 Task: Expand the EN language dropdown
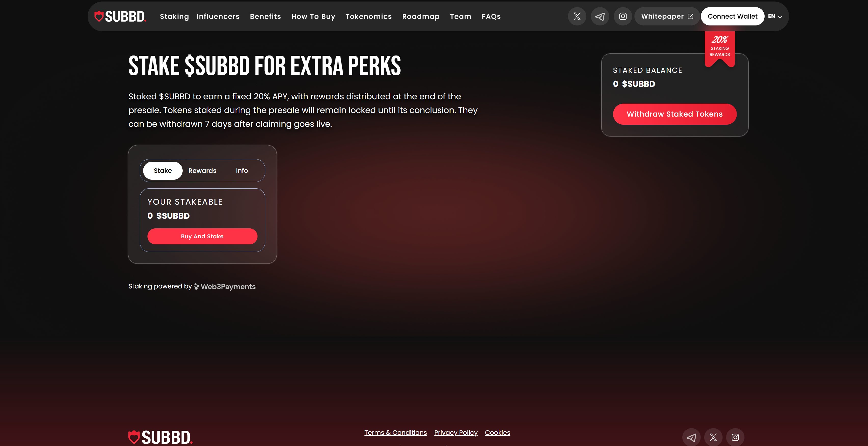[775, 16]
